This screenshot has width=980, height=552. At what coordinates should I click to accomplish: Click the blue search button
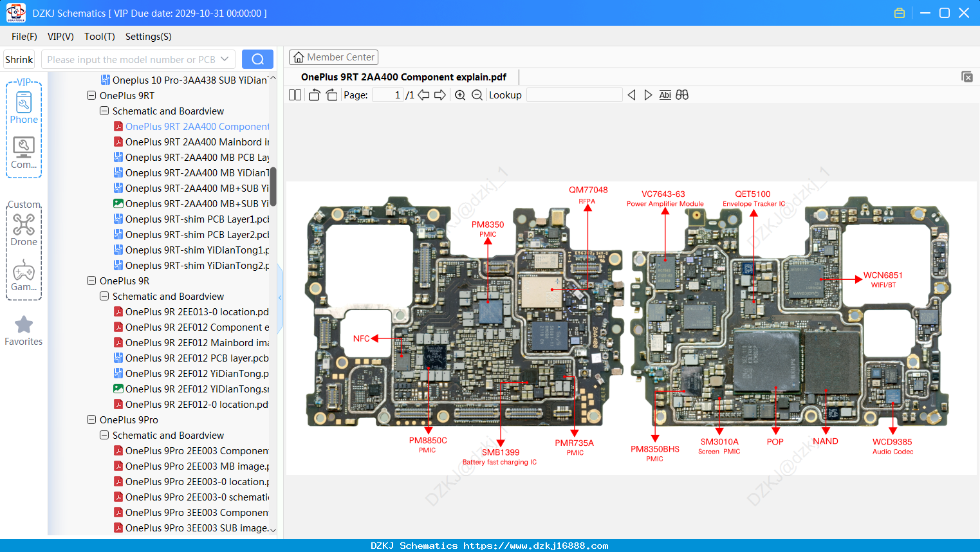click(257, 59)
